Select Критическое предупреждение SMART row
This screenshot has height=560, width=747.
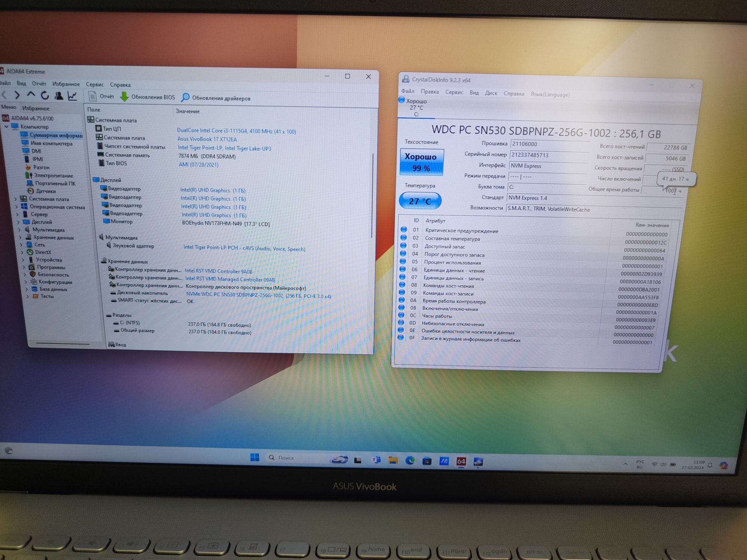coord(534,232)
